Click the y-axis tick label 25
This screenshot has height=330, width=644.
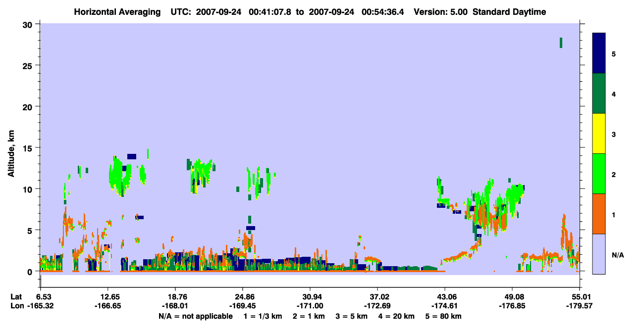click(x=28, y=65)
